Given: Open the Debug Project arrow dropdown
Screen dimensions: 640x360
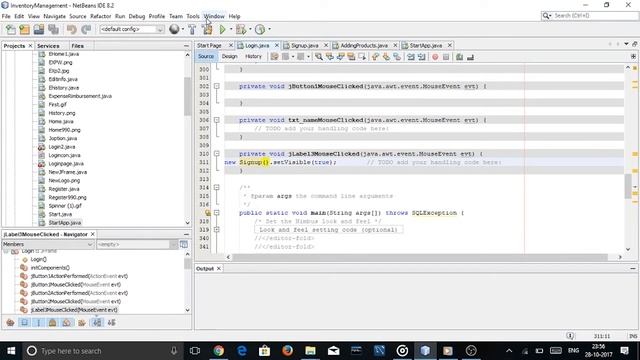Looking at the screenshot, I should 250,29.
